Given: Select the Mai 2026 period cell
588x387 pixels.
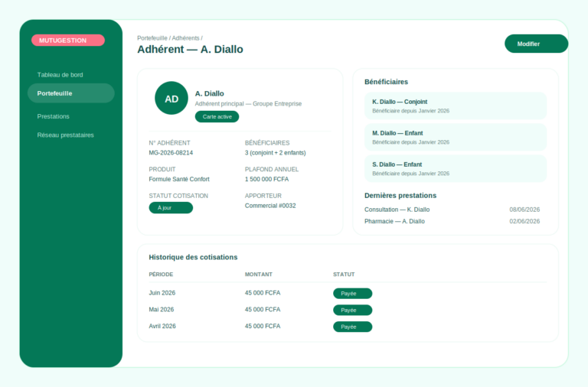Looking at the screenshot, I should (x=162, y=310).
